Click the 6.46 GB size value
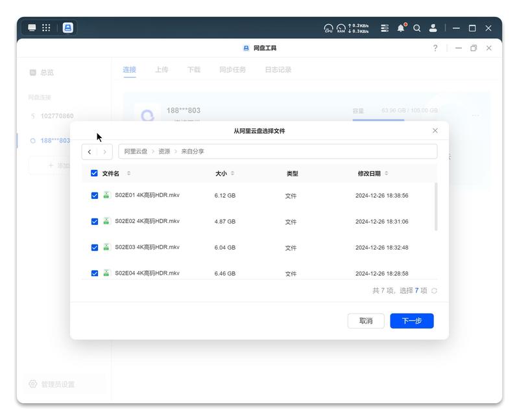Screen dimensions: 519x420 225,274
